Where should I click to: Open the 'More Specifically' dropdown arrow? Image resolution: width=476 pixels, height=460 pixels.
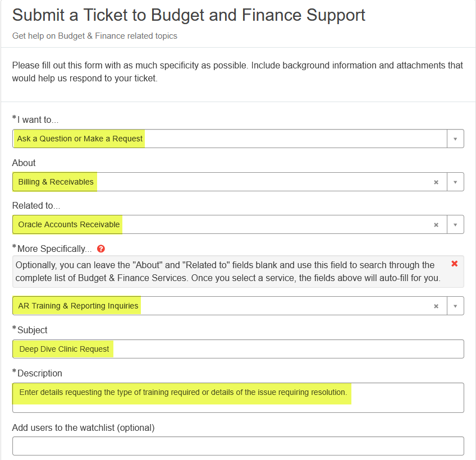455,306
